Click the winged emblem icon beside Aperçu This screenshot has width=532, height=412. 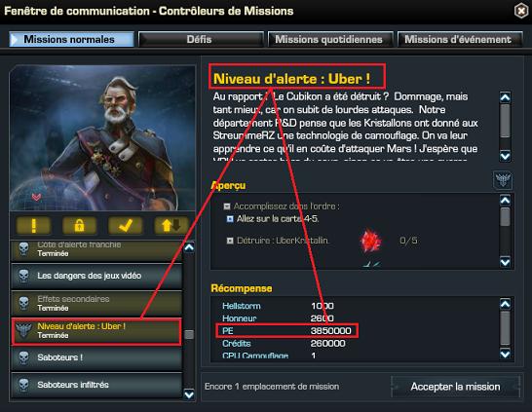(503, 180)
